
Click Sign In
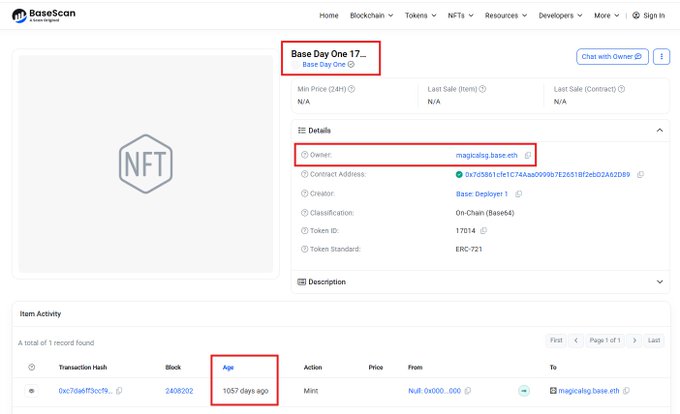tap(654, 15)
